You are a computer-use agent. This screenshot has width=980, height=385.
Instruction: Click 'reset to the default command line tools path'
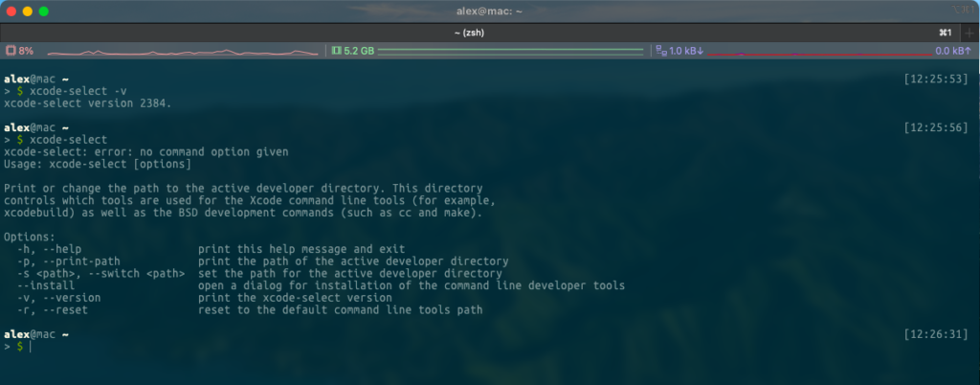pos(341,309)
